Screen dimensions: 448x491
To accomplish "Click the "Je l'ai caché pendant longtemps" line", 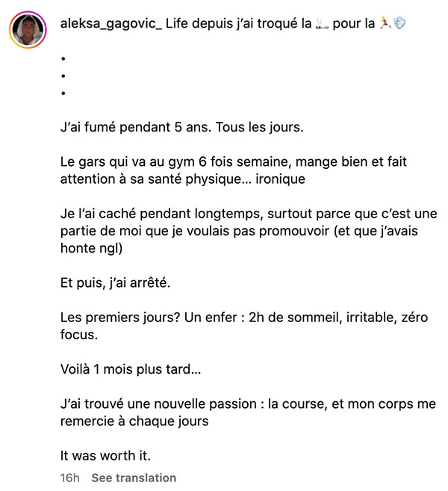I will click(249, 214).
